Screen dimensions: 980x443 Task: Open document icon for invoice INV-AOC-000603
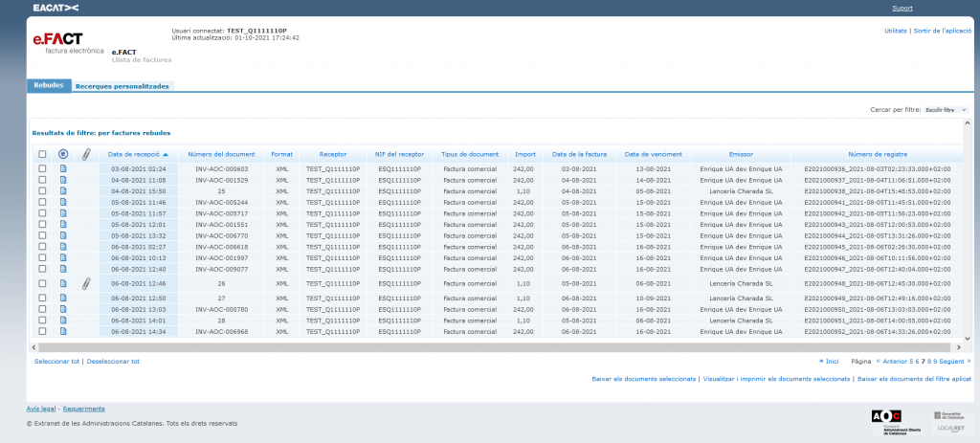[x=63, y=168]
